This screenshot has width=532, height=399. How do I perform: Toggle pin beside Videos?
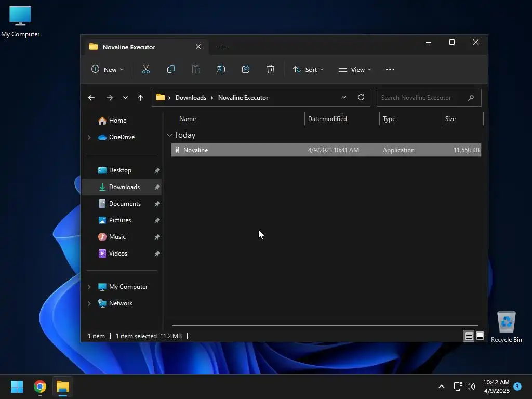point(157,254)
